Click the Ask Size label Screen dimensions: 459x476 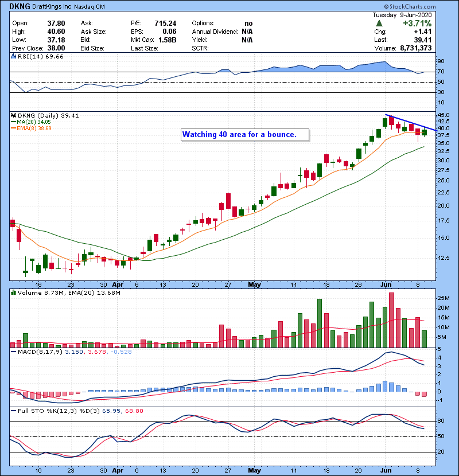(94, 32)
